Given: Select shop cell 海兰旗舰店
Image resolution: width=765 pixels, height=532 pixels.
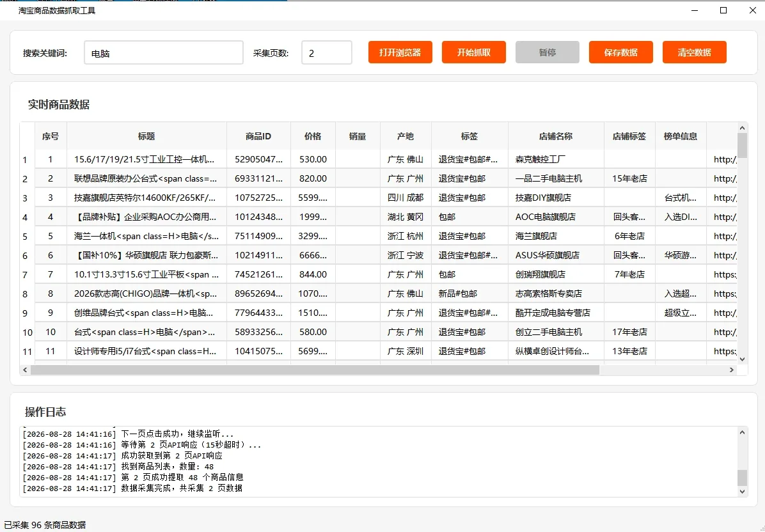Looking at the screenshot, I should [x=556, y=236].
